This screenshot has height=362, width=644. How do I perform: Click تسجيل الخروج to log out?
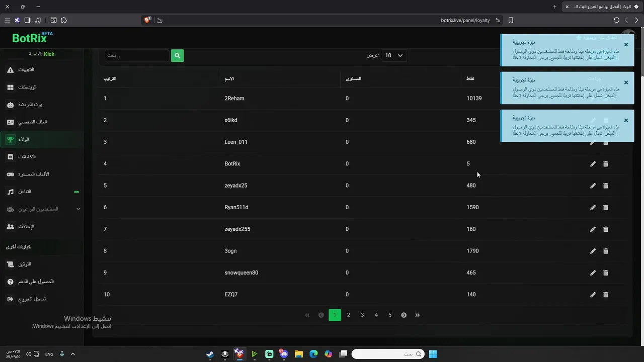pyautogui.click(x=42, y=299)
